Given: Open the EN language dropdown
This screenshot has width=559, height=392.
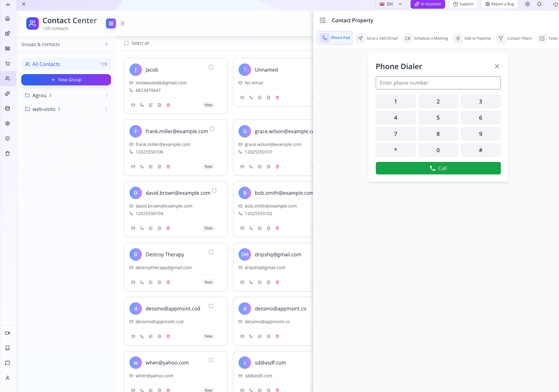Looking at the screenshot, I should (x=391, y=4).
